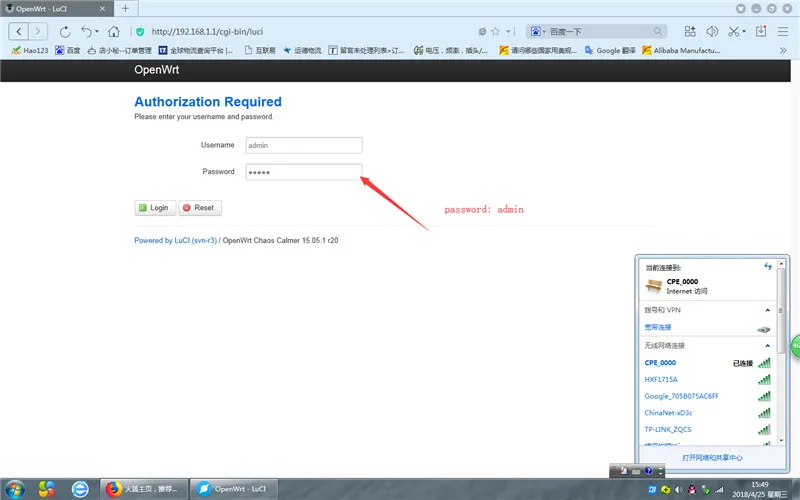Expand the scissors tool dropdown arrow
Screen dimensions: 800x500
point(744,32)
